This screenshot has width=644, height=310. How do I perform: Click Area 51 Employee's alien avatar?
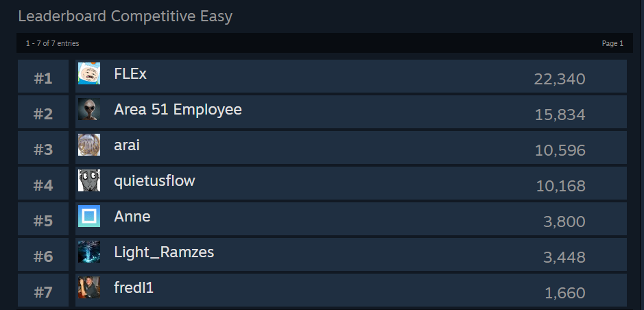click(89, 109)
